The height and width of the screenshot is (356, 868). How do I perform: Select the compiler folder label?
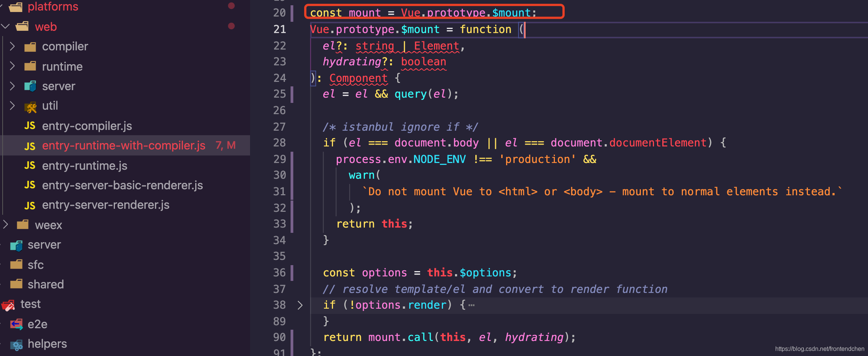click(65, 47)
